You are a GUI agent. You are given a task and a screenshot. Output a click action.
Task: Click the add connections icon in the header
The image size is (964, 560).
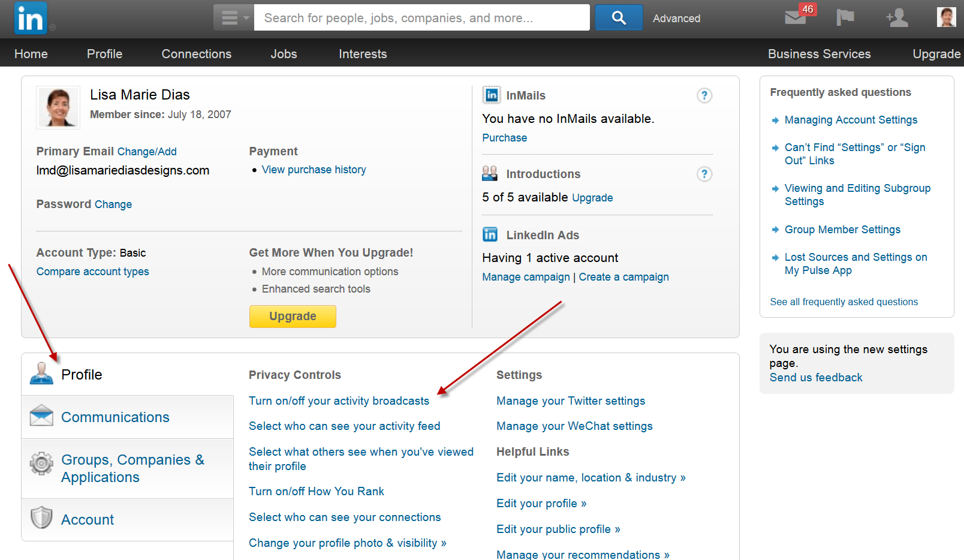[896, 18]
